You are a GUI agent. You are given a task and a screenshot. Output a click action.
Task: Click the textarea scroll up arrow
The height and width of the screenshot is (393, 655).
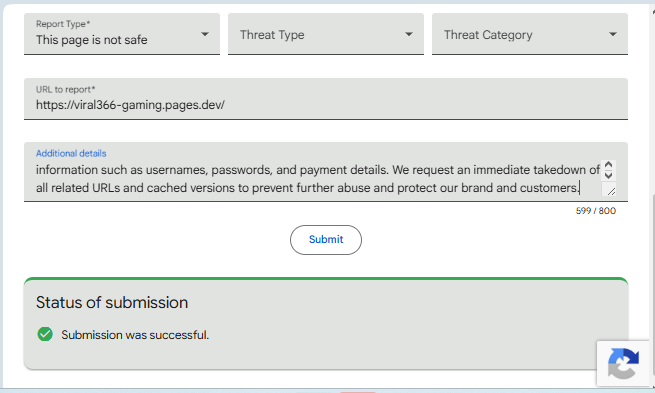608,165
